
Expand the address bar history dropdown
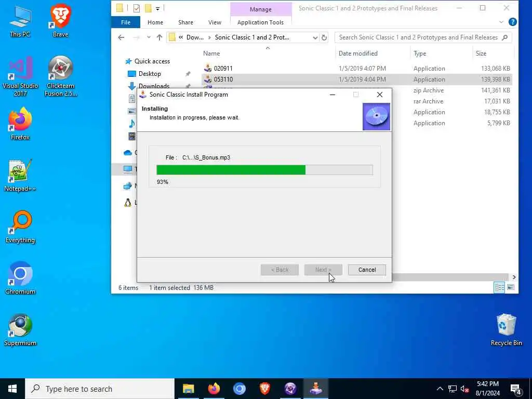pyautogui.click(x=315, y=37)
